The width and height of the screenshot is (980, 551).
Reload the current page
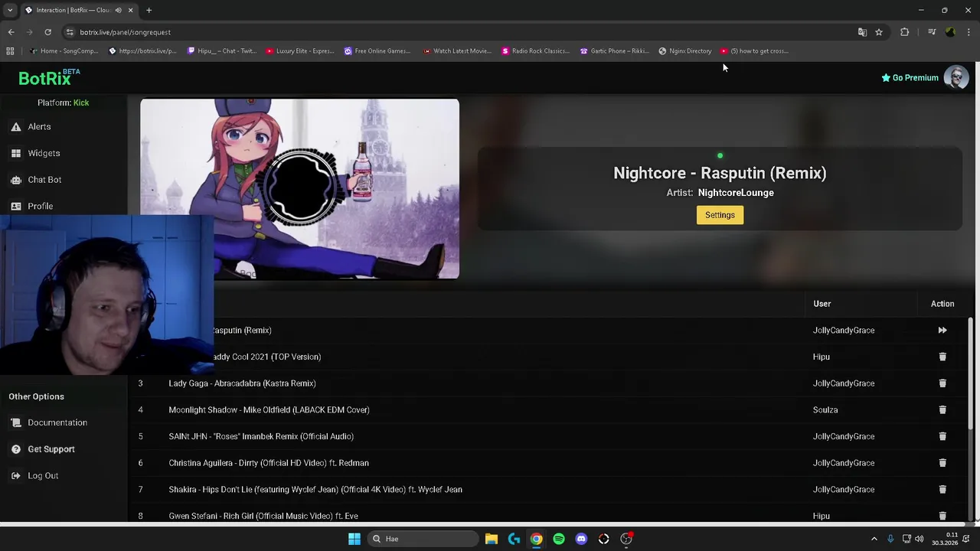point(47,32)
